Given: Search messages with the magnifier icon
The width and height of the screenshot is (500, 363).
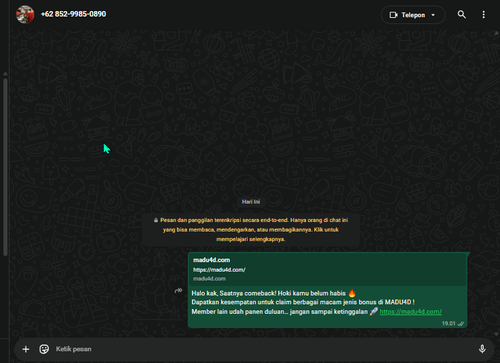Looking at the screenshot, I should 462,14.
